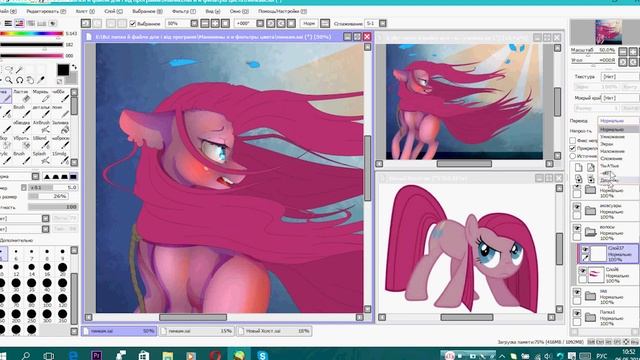Select the flattest brush edge shape
640x360 pixels.
tap(73, 176)
